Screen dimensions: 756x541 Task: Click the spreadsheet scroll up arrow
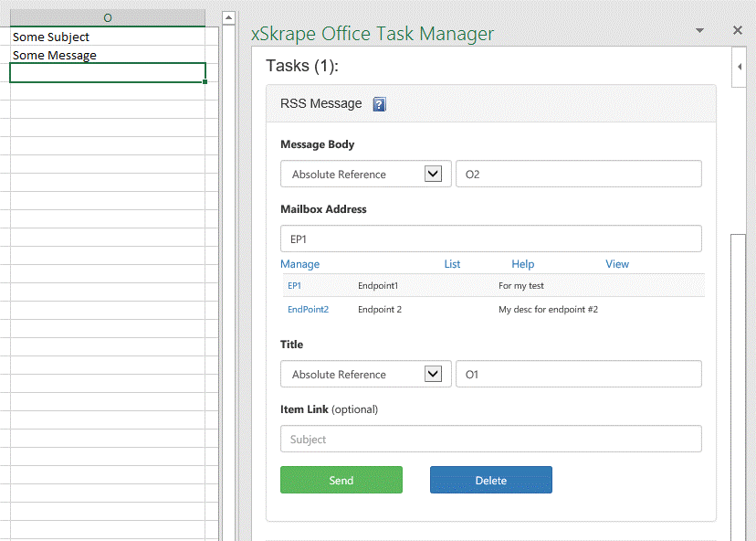(x=228, y=18)
